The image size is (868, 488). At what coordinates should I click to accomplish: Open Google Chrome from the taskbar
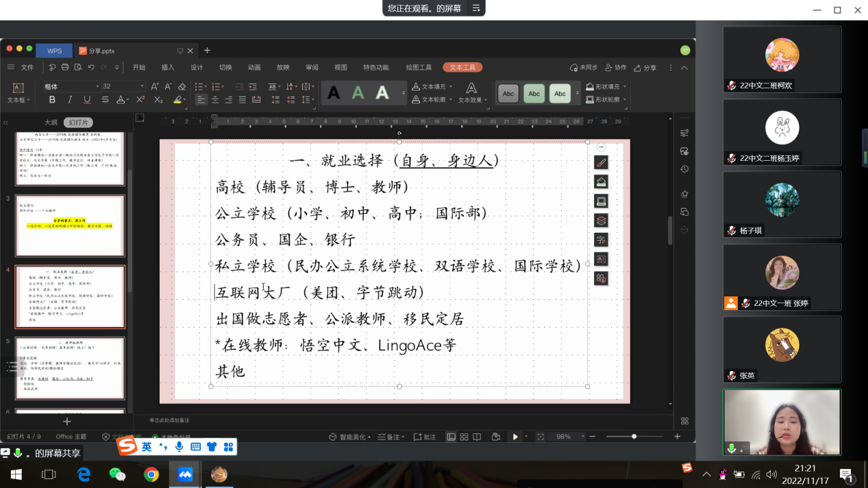click(151, 474)
